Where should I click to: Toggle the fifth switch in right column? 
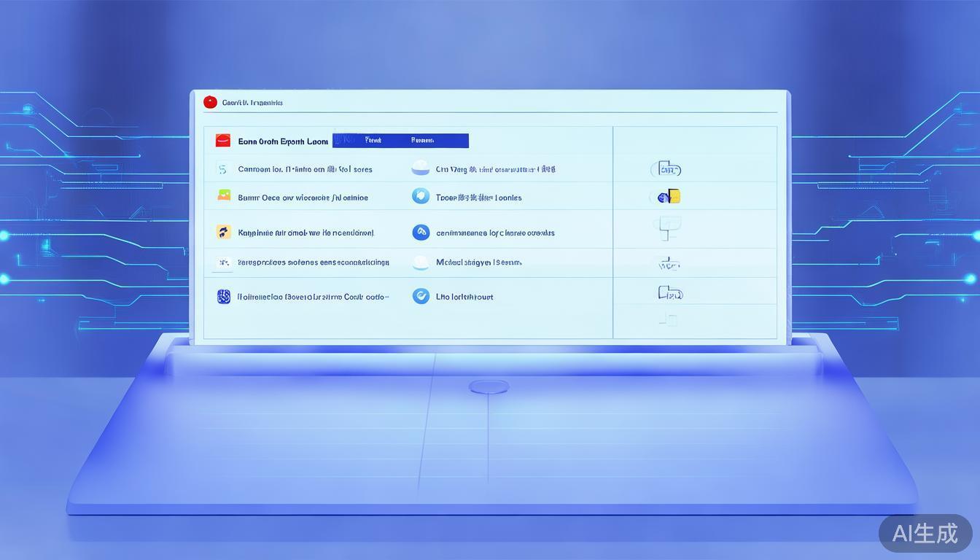(669, 293)
